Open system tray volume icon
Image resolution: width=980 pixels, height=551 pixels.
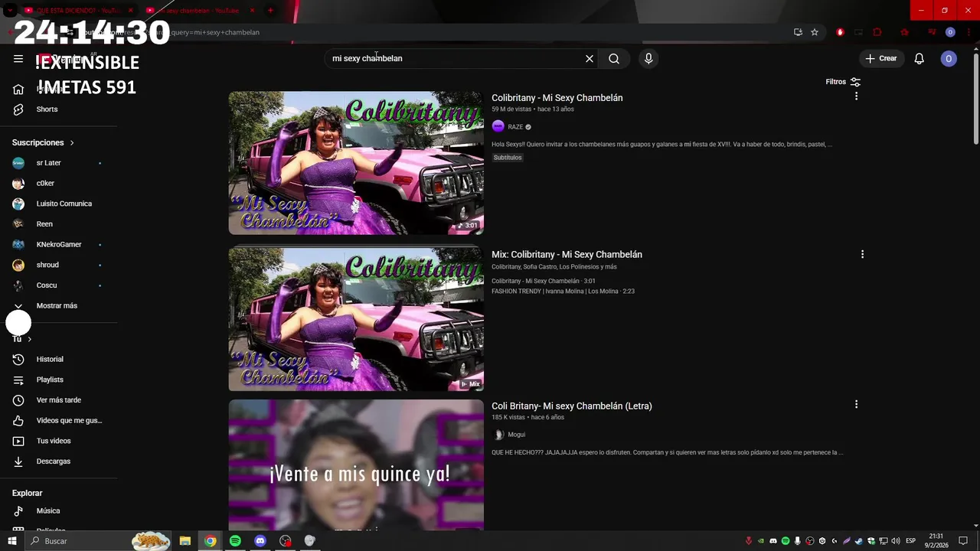(895, 541)
